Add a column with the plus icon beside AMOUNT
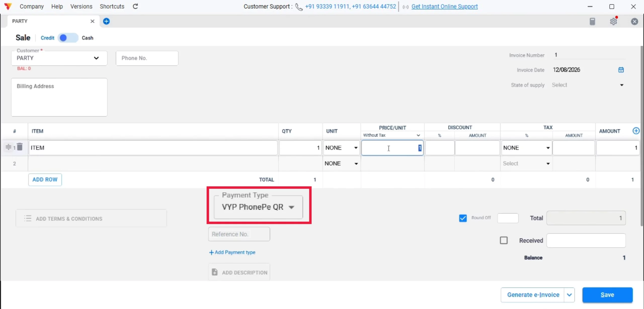644x309 pixels. (x=636, y=131)
